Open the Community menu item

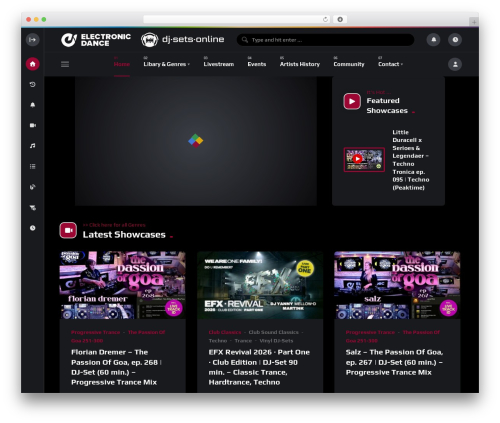[x=349, y=64]
